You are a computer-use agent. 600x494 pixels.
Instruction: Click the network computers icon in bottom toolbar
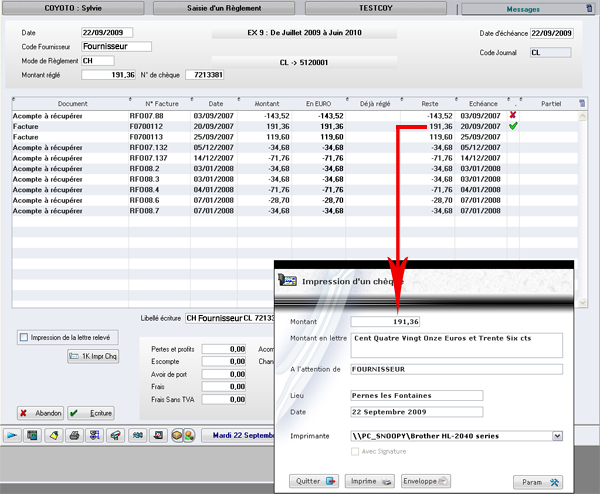point(95,435)
